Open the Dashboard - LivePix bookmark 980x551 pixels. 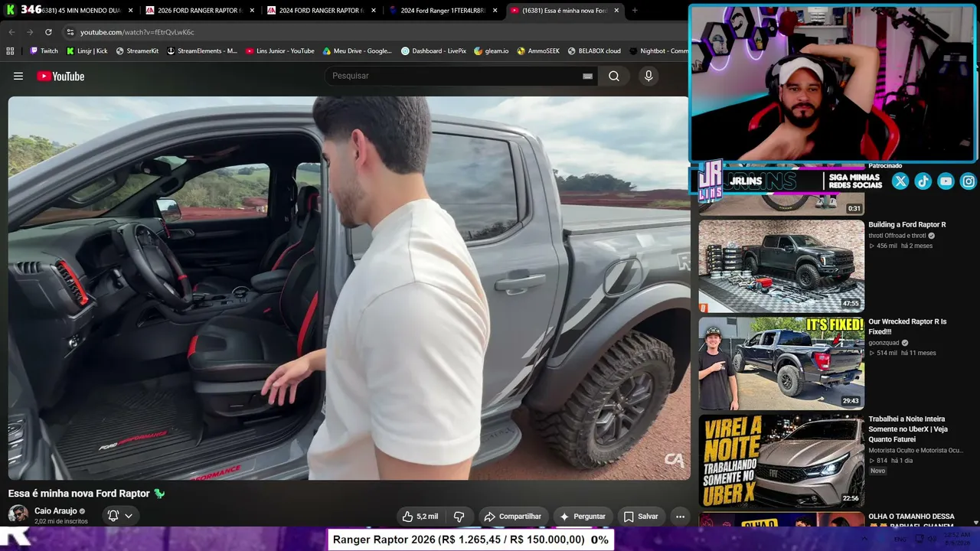433,51
